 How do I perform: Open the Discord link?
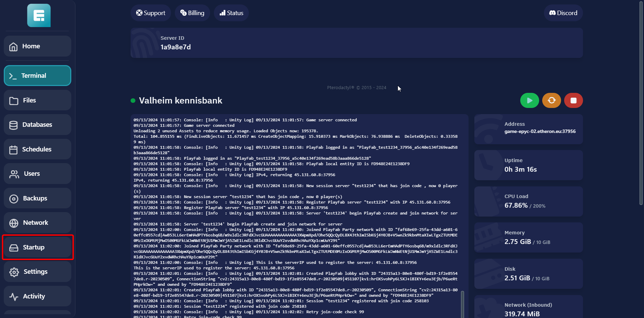click(x=563, y=13)
